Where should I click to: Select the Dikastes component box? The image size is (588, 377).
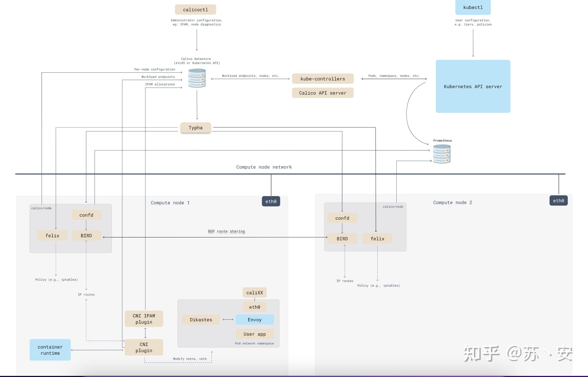(201, 320)
